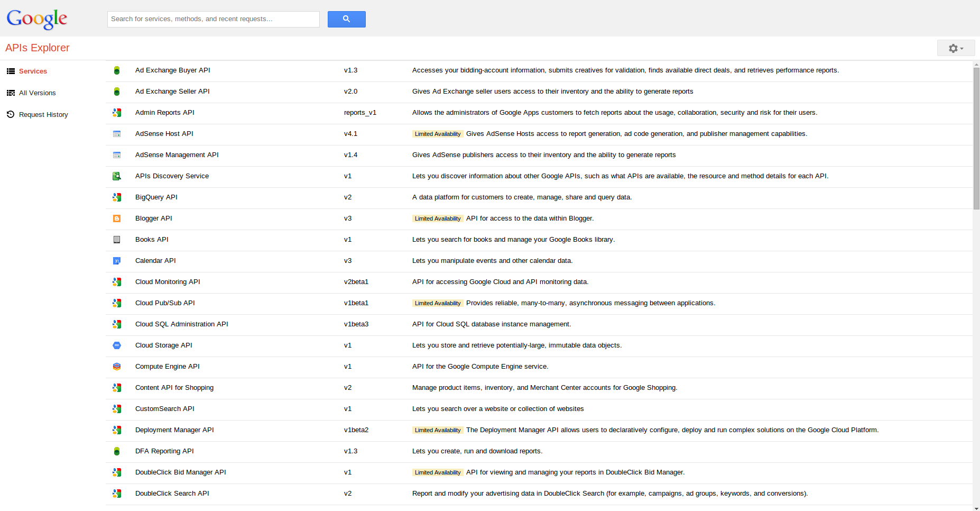
Task: Open the AdSense Host API link
Action: point(164,134)
